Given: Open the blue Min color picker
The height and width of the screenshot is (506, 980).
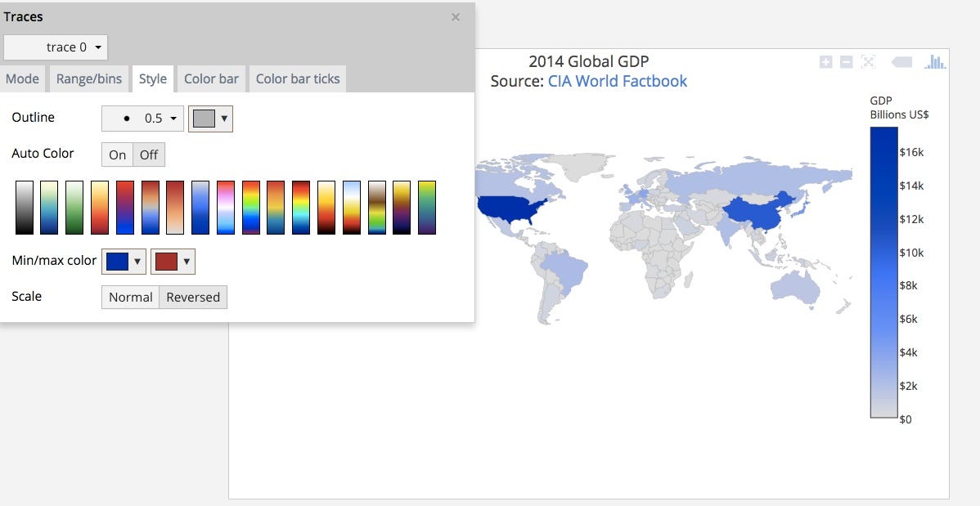Looking at the screenshot, I should point(124,261).
